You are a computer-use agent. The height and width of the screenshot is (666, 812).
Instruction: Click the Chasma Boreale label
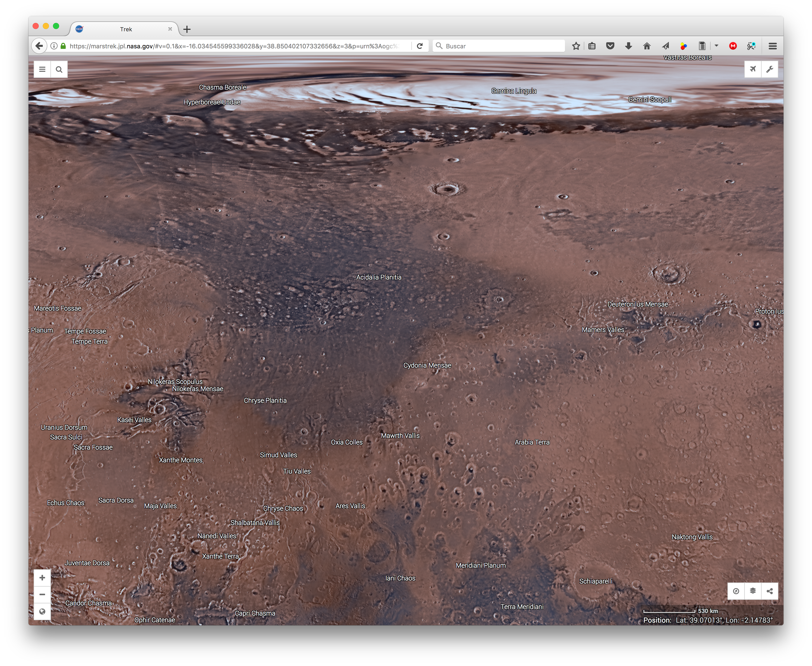(x=222, y=88)
